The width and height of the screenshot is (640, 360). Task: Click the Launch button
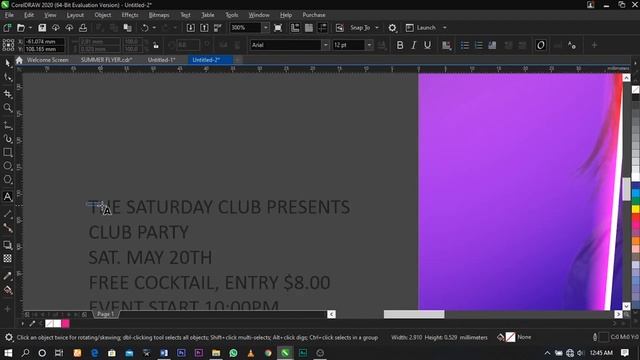tap(422, 28)
